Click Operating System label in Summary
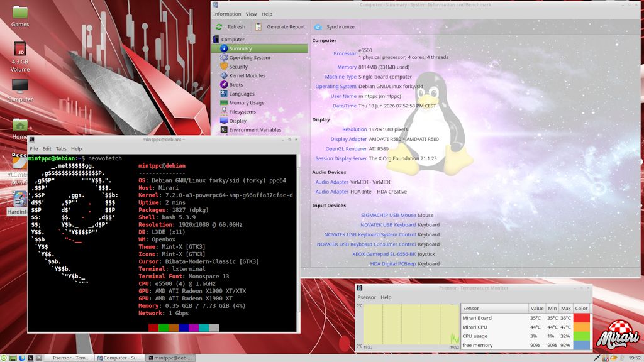The image size is (644, 362). pyautogui.click(x=336, y=86)
